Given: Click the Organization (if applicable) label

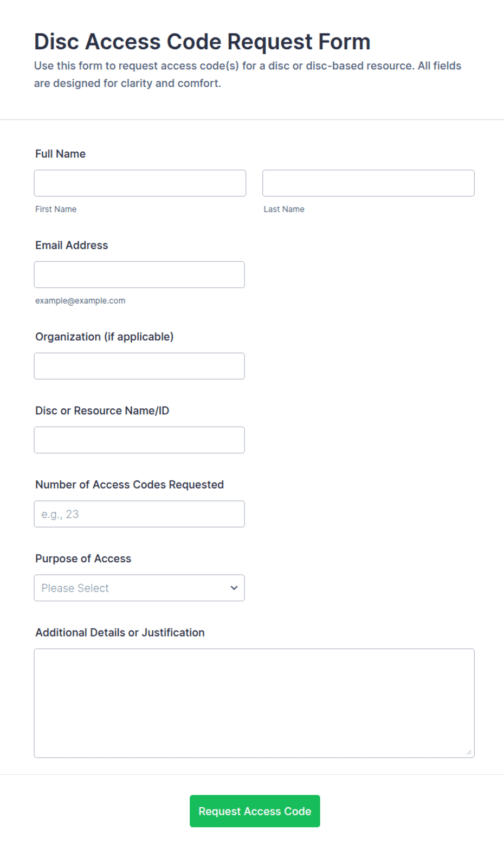Looking at the screenshot, I should 105,337.
